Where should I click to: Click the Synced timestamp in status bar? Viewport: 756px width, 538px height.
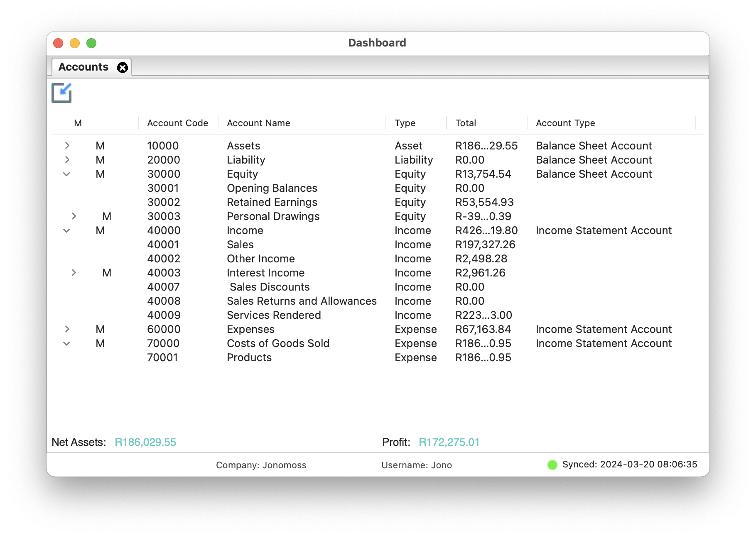point(630,465)
